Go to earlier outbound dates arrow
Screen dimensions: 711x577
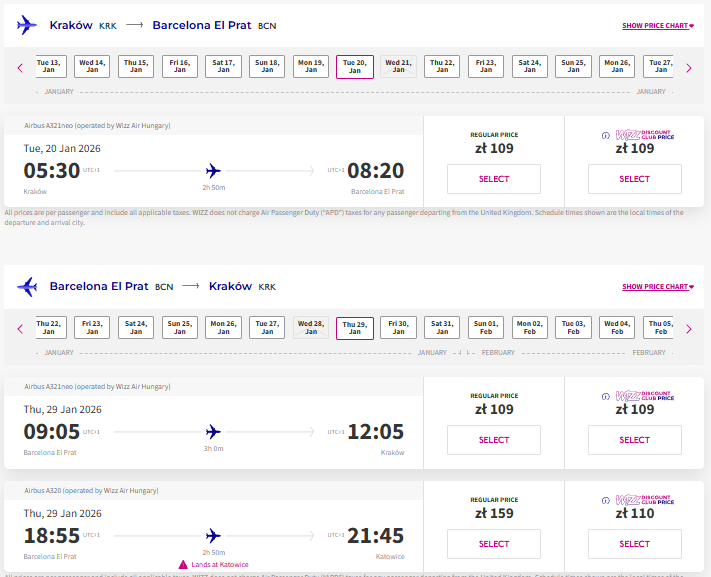point(20,68)
